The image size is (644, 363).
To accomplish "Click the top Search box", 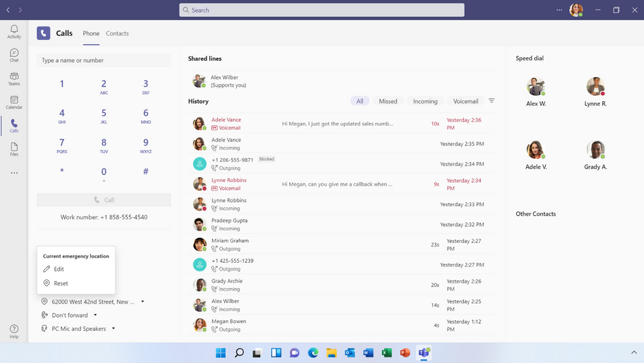I will coord(321,10).
